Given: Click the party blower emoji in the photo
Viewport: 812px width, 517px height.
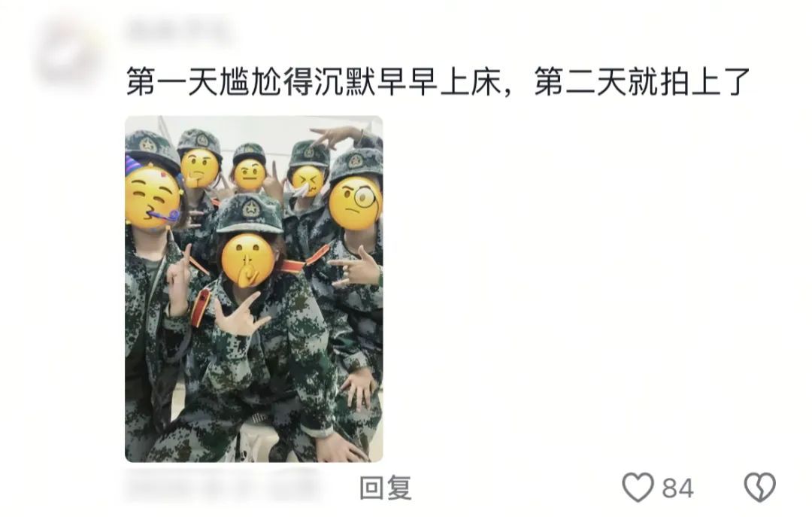Looking at the screenshot, I should coord(153,196).
